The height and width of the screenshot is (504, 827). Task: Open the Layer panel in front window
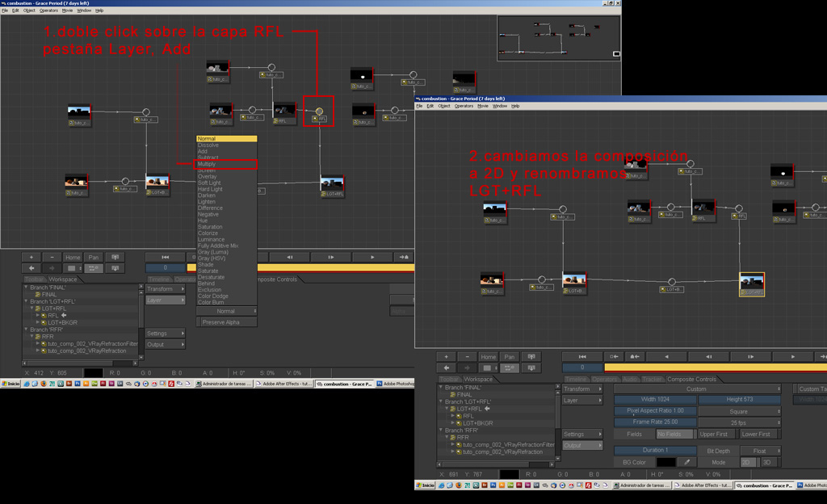coord(582,400)
